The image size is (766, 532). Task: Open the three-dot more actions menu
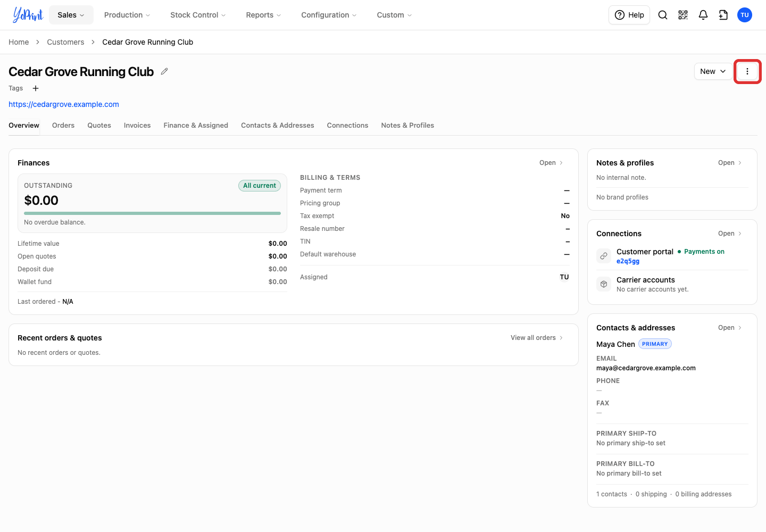coord(747,71)
